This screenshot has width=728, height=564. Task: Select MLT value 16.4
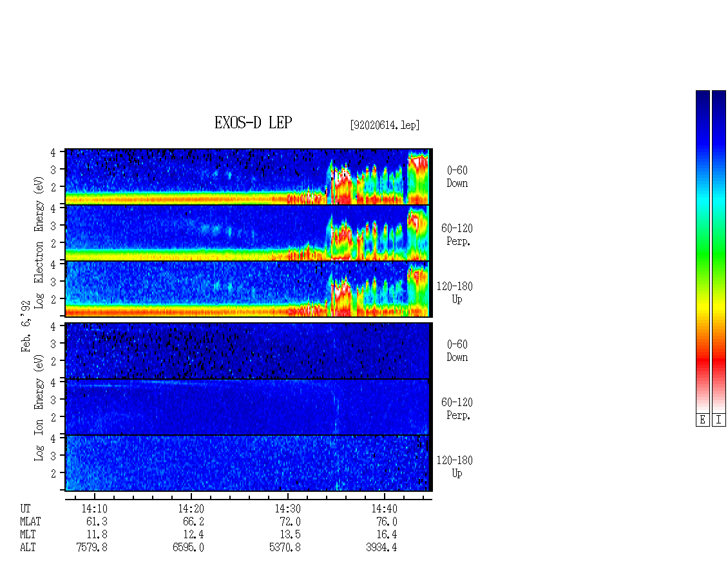coord(387,535)
